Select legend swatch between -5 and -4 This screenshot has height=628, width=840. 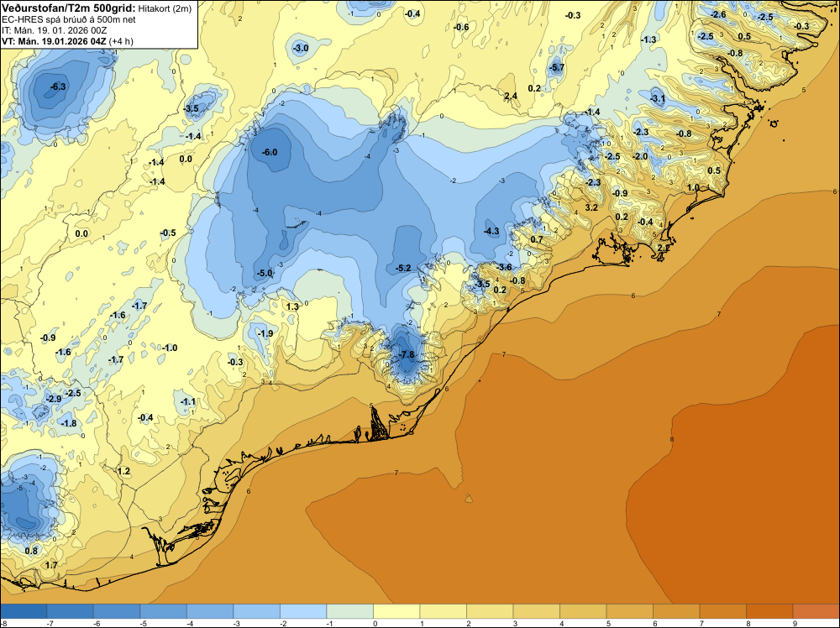(x=164, y=611)
